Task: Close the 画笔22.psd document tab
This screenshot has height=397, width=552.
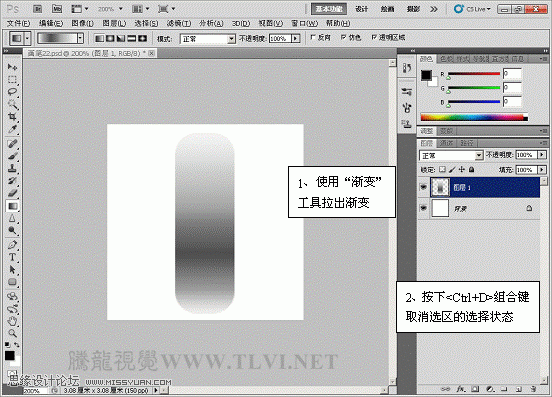Action: point(151,53)
